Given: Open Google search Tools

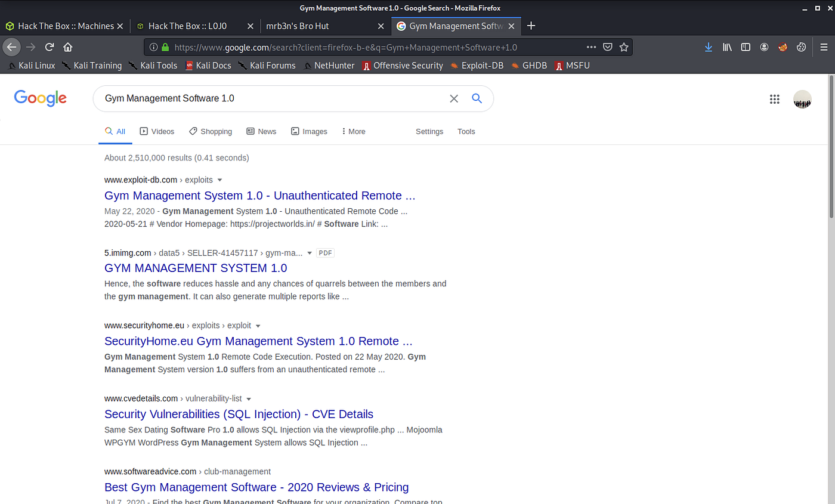Looking at the screenshot, I should coord(466,131).
